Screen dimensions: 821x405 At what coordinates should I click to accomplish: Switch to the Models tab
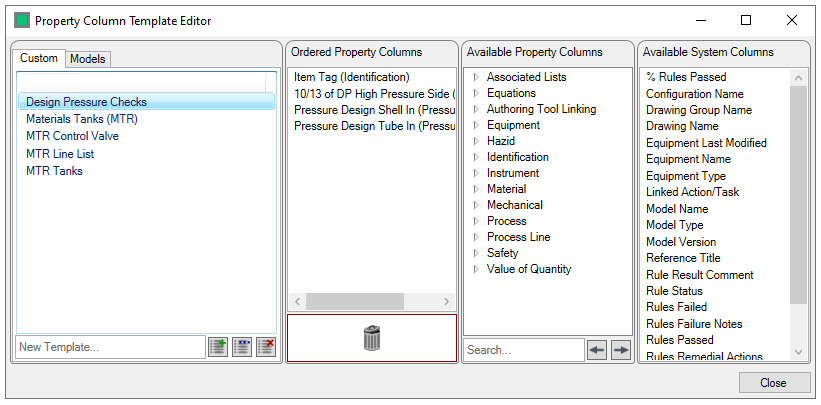click(x=88, y=59)
